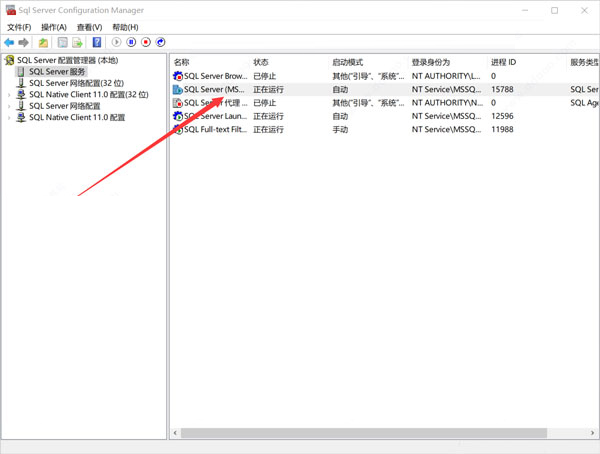Open the Help toolbar icon
This screenshot has height=454, width=600.
tap(97, 42)
